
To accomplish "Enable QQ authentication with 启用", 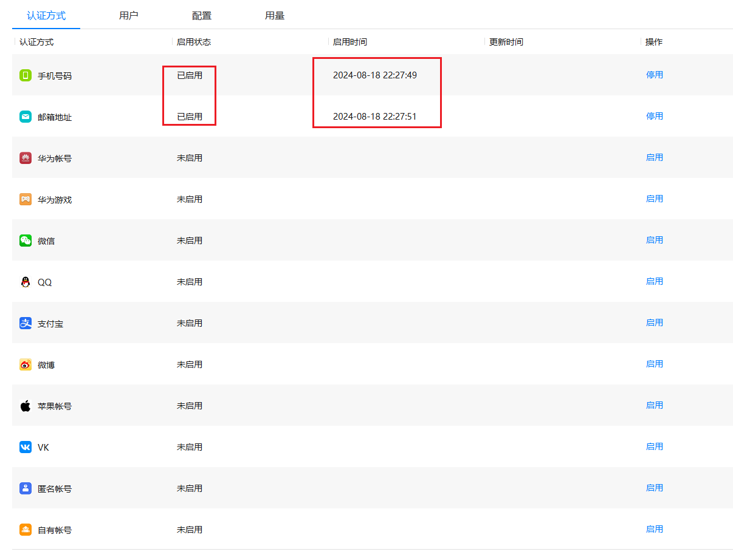I will (655, 281).
